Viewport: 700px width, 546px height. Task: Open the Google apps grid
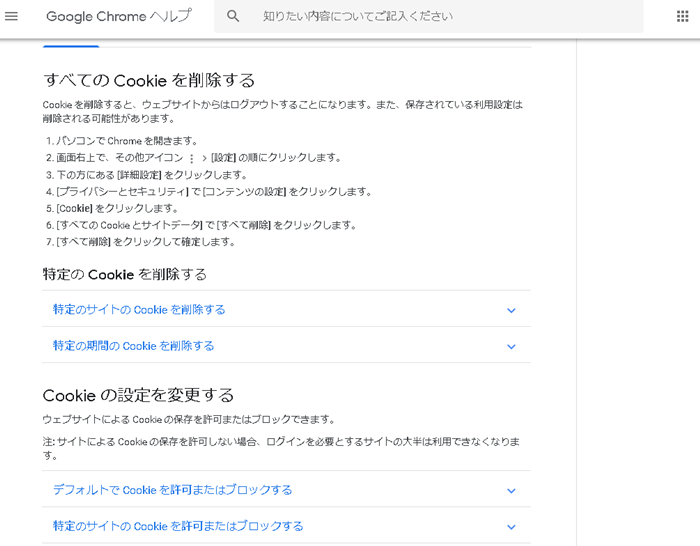coord(682,17)
